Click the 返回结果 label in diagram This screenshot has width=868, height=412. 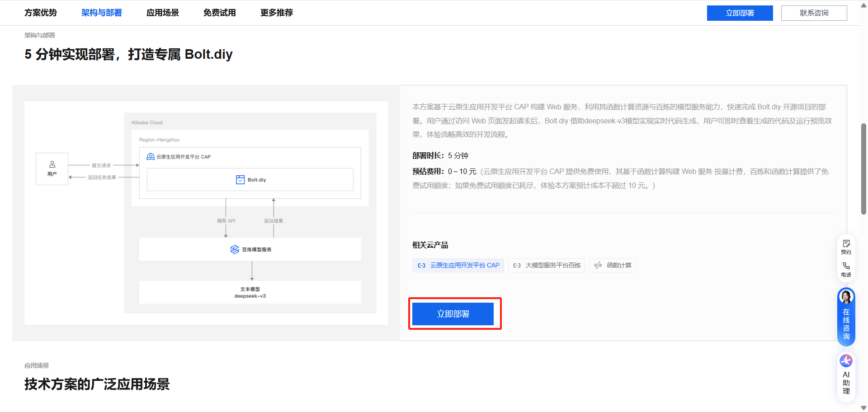pos(274,221)
